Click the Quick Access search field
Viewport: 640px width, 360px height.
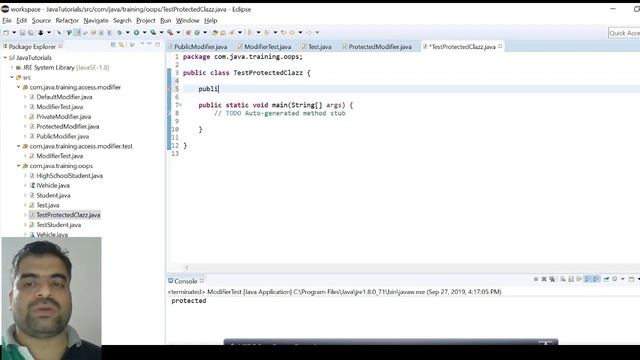(x=624, y=33)
